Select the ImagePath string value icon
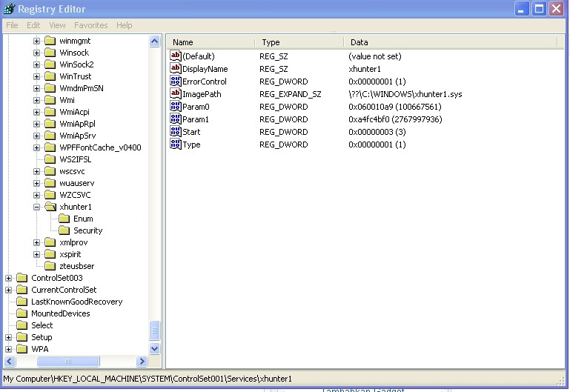The height and width of the screenshot is (392, 570). coord(176,93)
